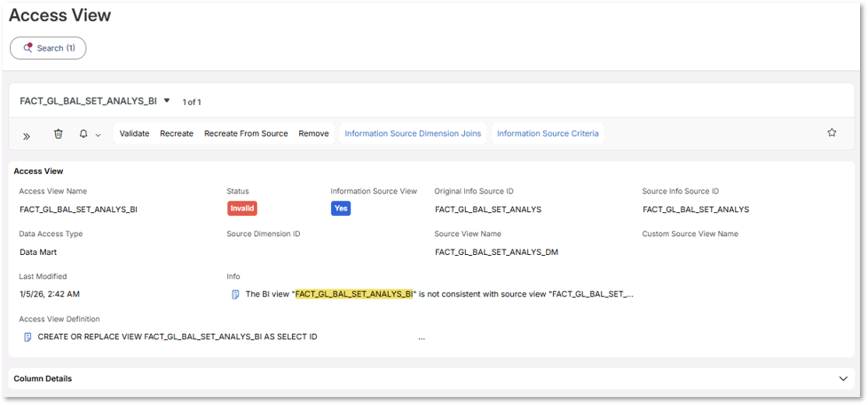Click the bell notification icon
This screenshot has height=405, width=868.
83,133
